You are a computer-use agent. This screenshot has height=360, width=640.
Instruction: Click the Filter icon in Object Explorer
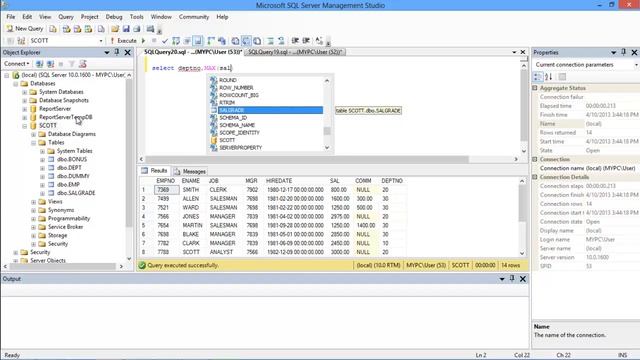[72, 64]
